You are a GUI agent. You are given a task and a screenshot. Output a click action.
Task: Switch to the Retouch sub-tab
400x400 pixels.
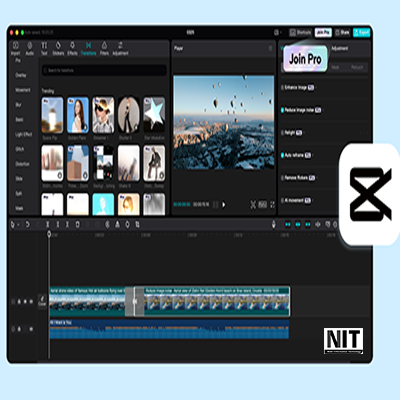tap(357, 67)
